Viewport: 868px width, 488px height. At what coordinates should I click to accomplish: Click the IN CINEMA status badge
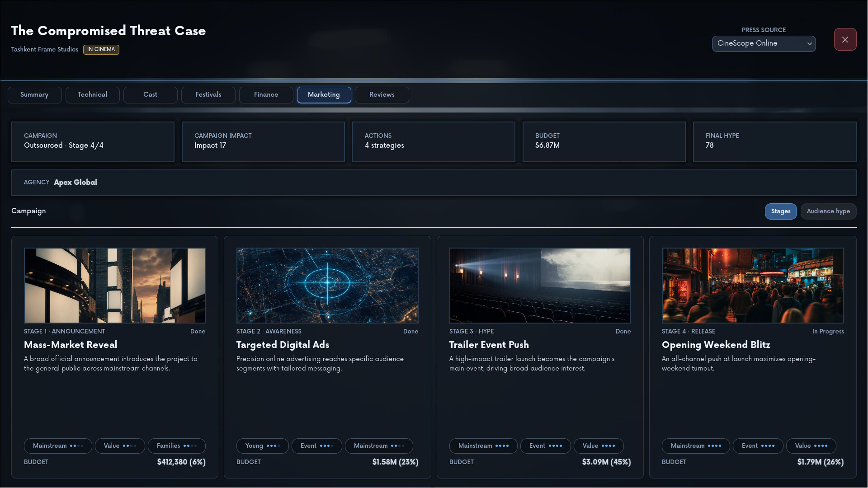pyautogui.click(x=101, y=49)
